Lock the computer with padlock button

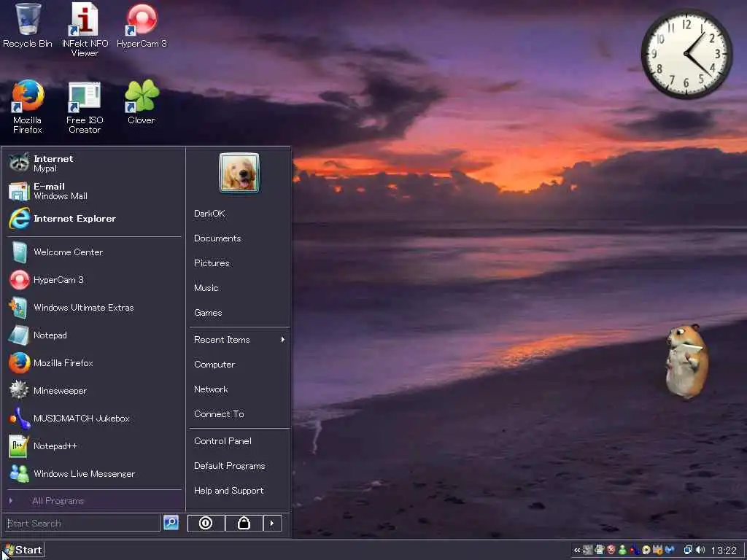tap(244, 523)
